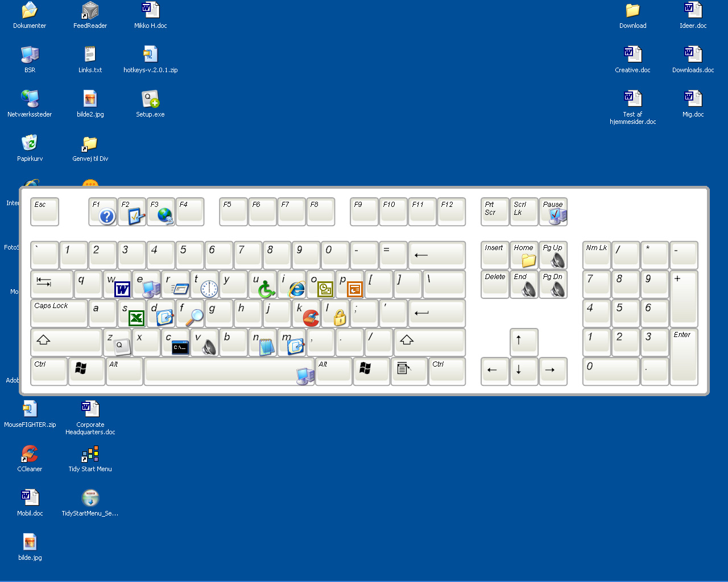Image resolution: width=728 pixels, height=582 pixels.
Task: Click the Excel icon on the S key
Action: click(x=136, y=318)
